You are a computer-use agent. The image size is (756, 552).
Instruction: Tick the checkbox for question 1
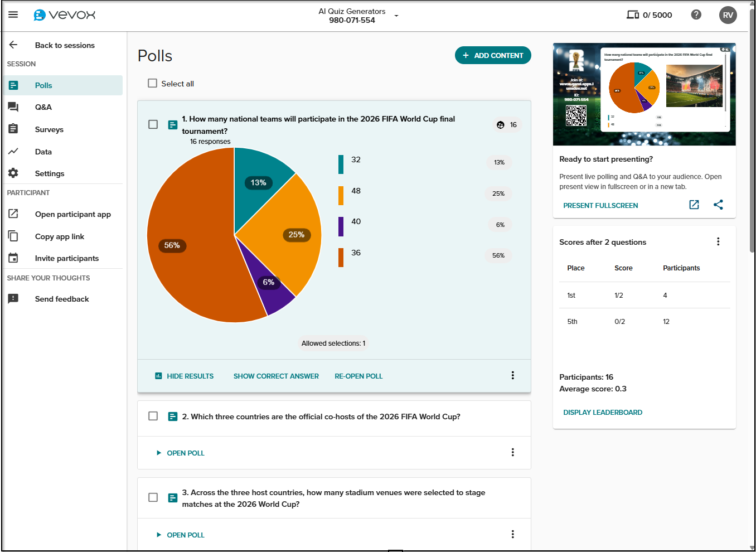(x=153, y=124)
